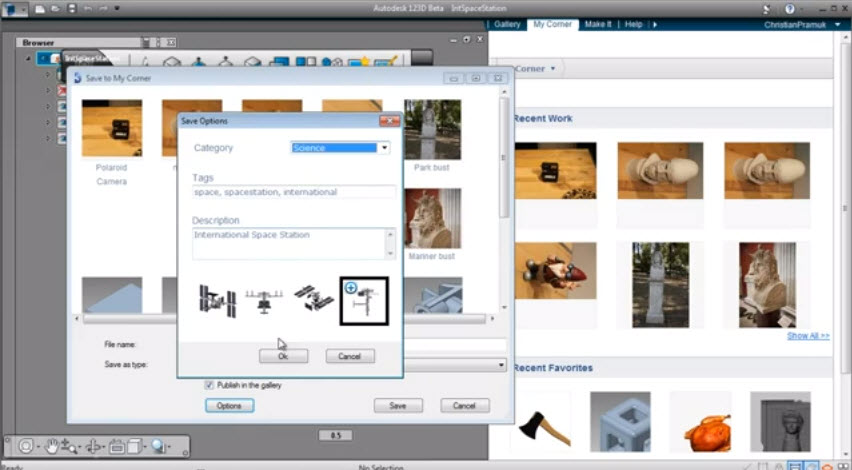
Task: Select the second space station front view thumbnail
Action: [264, 301]
